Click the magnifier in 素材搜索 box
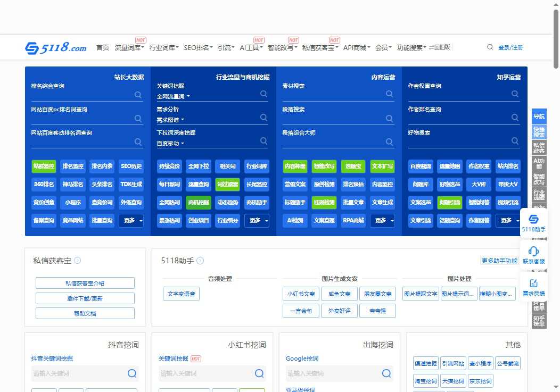The image size is (560, 392). 389,95
